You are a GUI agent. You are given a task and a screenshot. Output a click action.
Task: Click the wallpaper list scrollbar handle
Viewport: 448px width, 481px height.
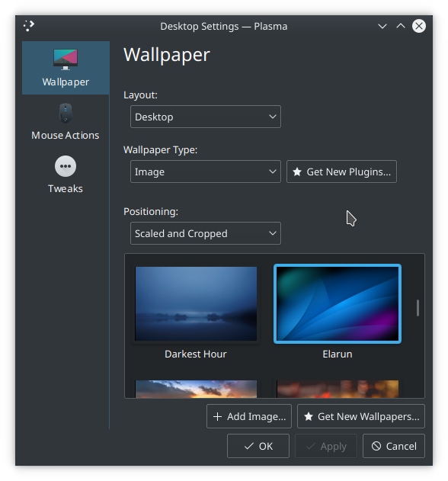click(418, 308)
